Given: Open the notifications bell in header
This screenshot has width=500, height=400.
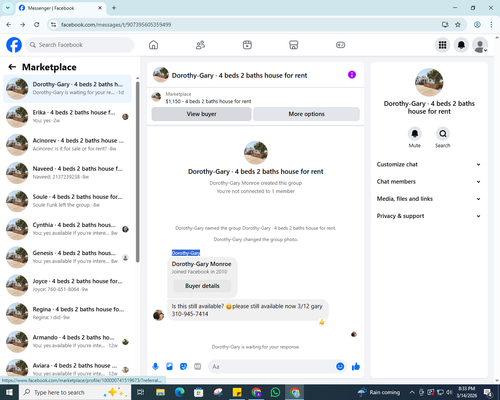Looking at the screenshot, I should click(461, 45).
